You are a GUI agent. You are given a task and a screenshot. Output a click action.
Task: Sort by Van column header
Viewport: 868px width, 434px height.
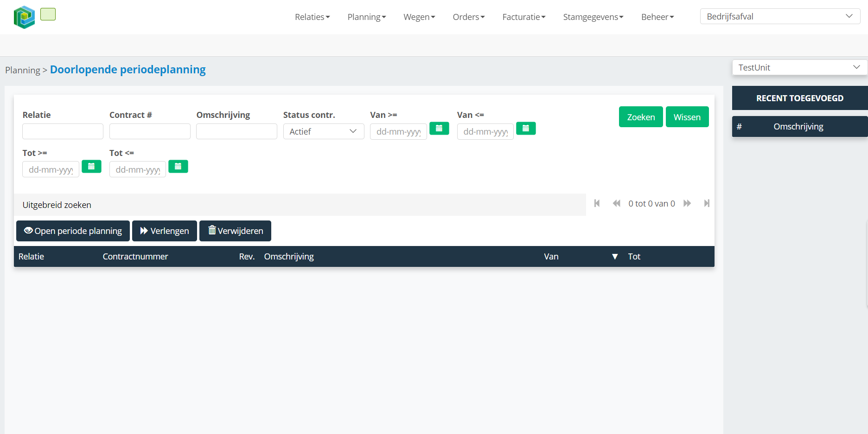pos(551,257)
